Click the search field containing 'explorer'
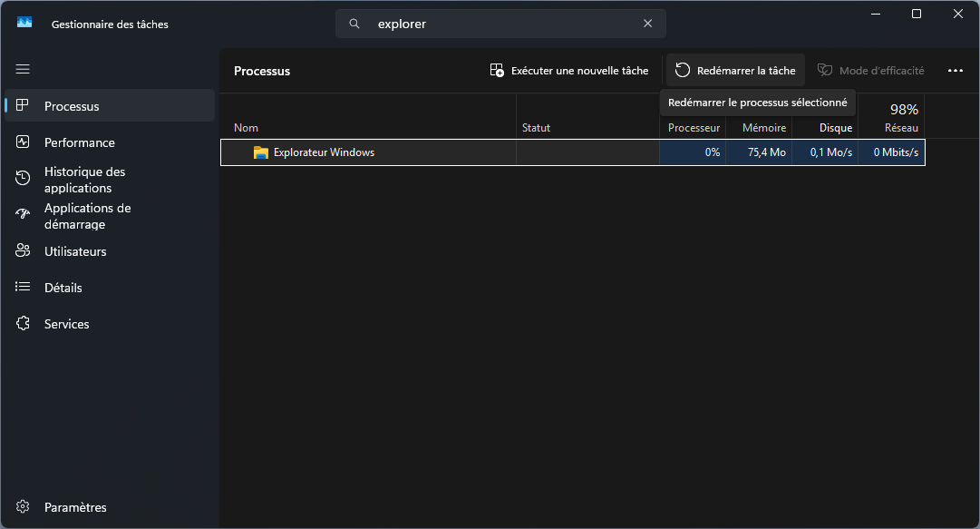This screenshot has width=980, height=529. pyautogui.click(x=499, y=24)
